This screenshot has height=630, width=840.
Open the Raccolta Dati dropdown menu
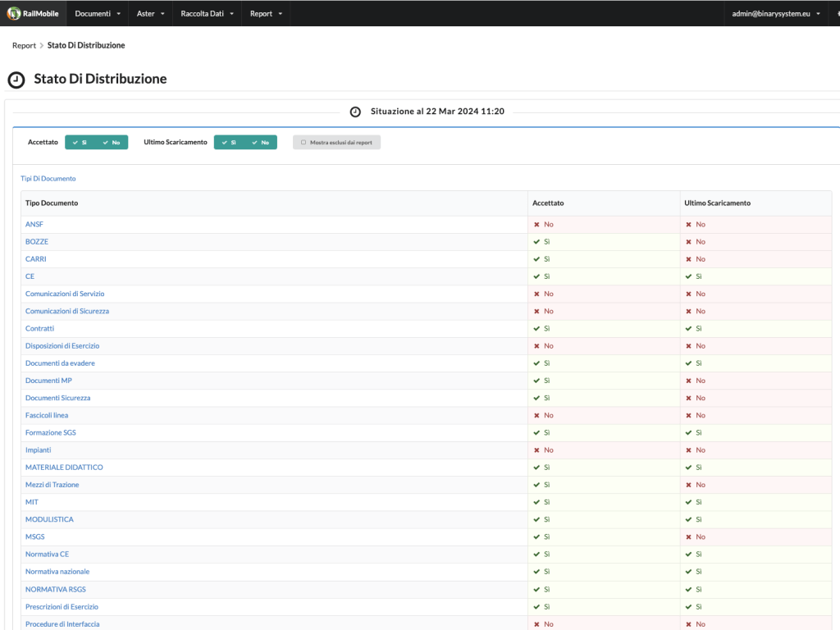point(208,13)
